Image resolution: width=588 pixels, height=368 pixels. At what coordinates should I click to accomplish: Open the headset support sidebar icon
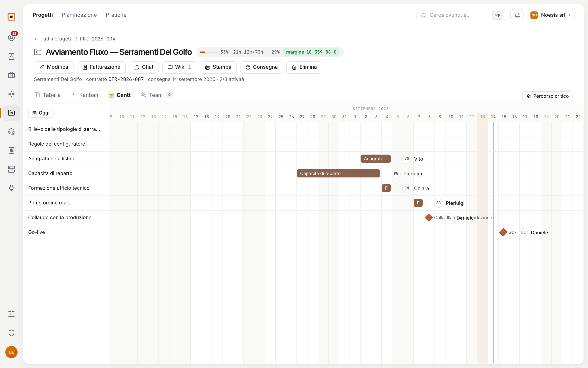pos(11,132)
